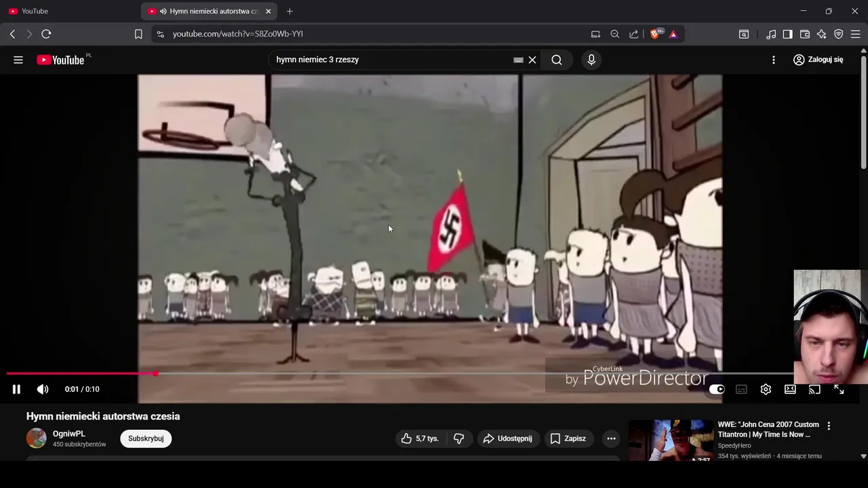868x488 pixels.
Task: Run the search with the magnifier button
Action: 557,60
